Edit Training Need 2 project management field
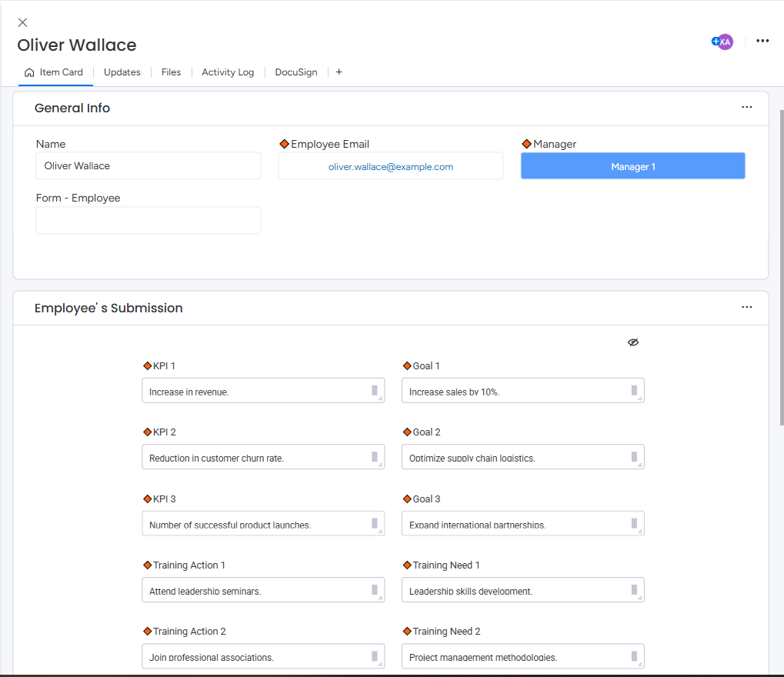This screenshot has height=677, width=784. point(523,656)
